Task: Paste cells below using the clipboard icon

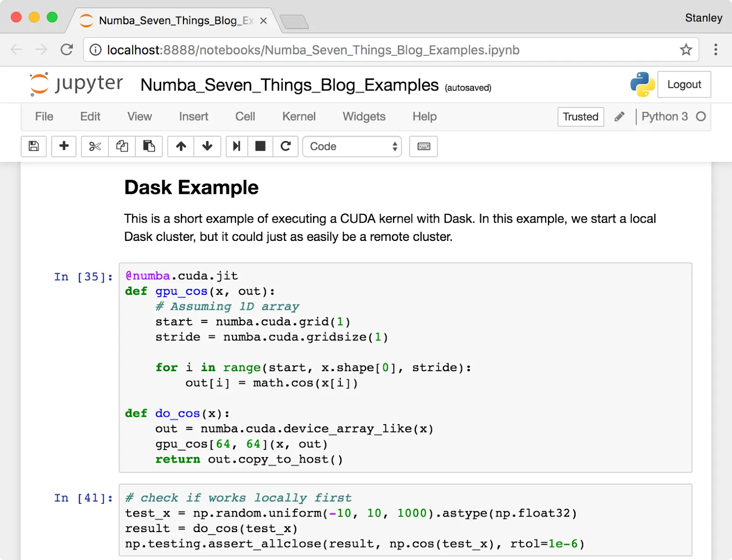Action: pyautogui.click(x=149, y=146)
